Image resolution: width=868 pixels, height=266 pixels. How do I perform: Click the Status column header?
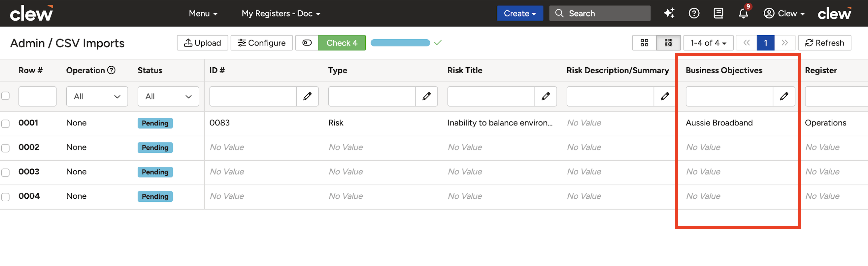tap(150, 70)
